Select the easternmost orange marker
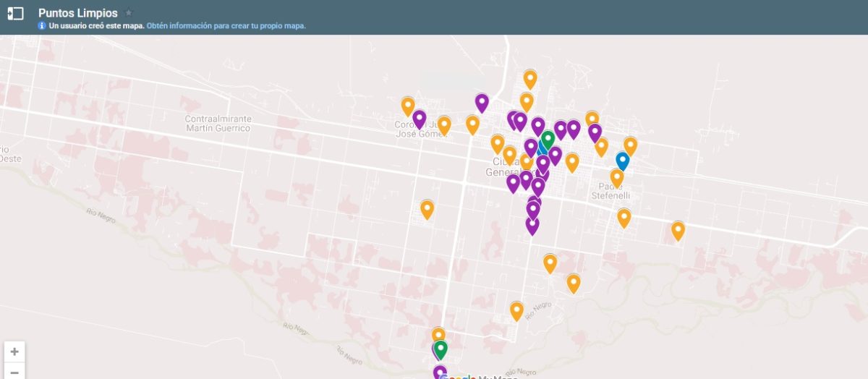This screenshot has width=868, height=379. (x=678, y=230)
